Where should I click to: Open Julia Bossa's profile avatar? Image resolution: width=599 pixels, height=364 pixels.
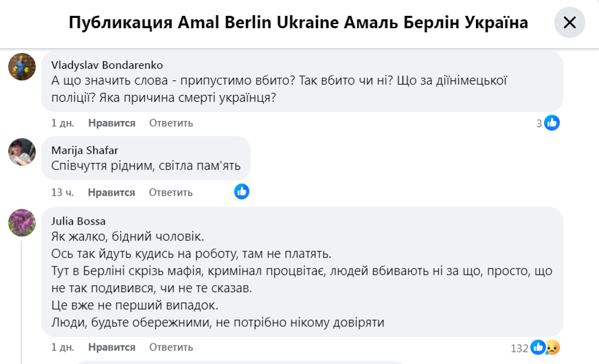22,223
